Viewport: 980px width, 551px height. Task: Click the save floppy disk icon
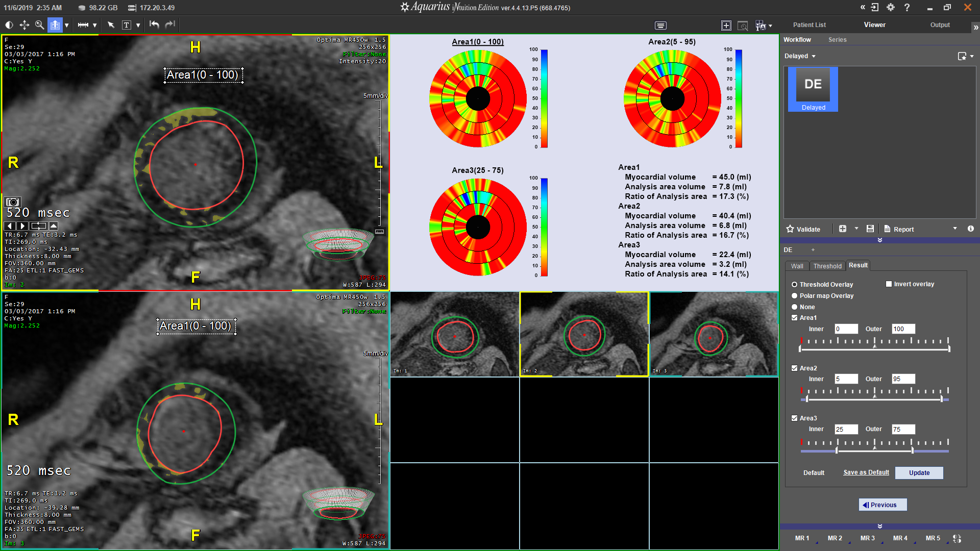click(870, 229)
